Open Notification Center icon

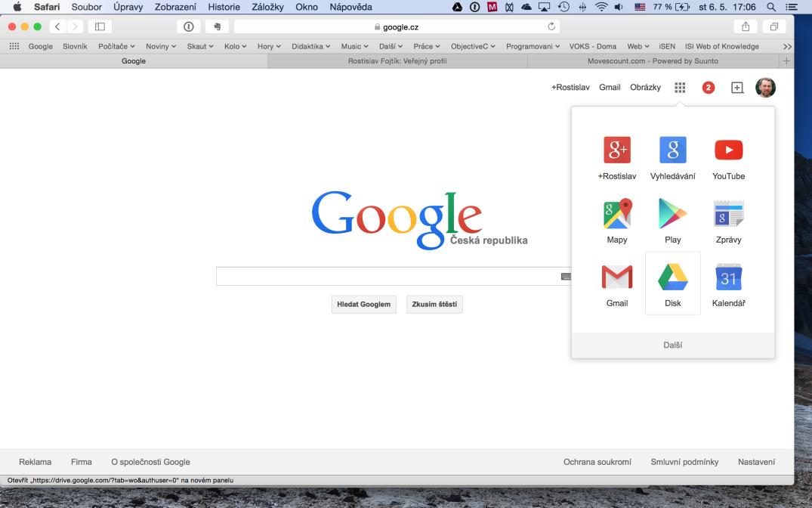tap(792, 7)
